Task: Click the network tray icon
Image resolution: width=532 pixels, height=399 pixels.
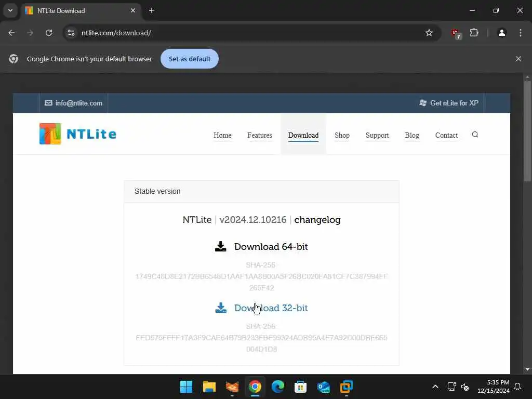Action: (451, 387)
